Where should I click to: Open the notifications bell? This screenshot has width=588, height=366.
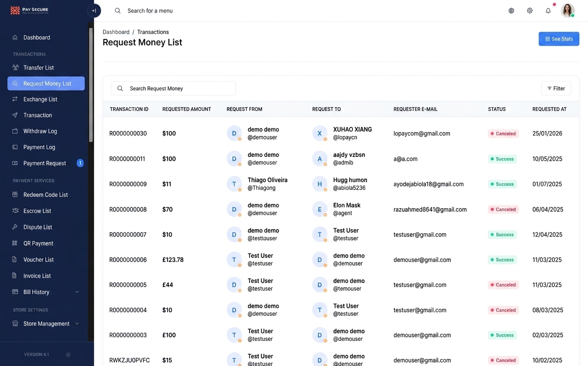548,11
